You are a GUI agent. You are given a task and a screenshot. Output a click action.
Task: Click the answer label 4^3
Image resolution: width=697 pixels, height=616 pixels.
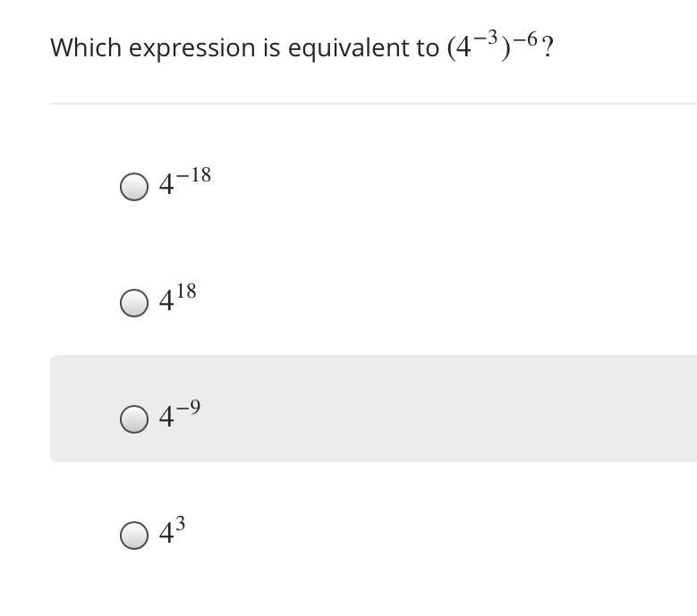coord(172,530)
